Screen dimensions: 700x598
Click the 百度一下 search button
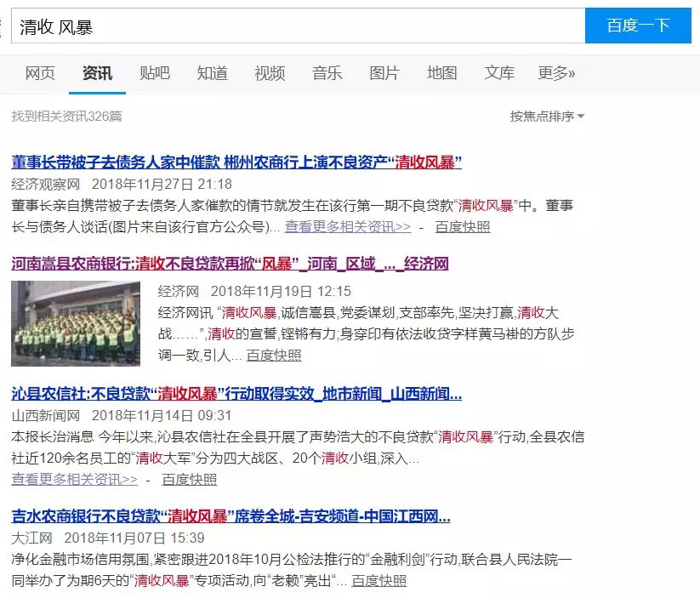point(638,26)
